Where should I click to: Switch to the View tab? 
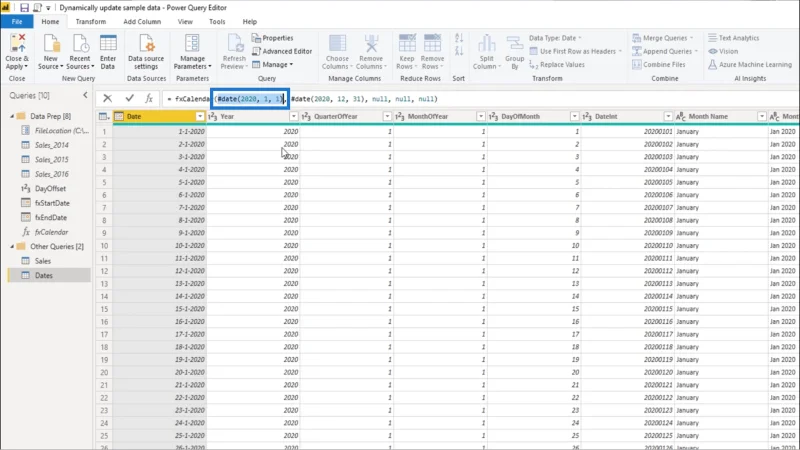tap(185, 21)
